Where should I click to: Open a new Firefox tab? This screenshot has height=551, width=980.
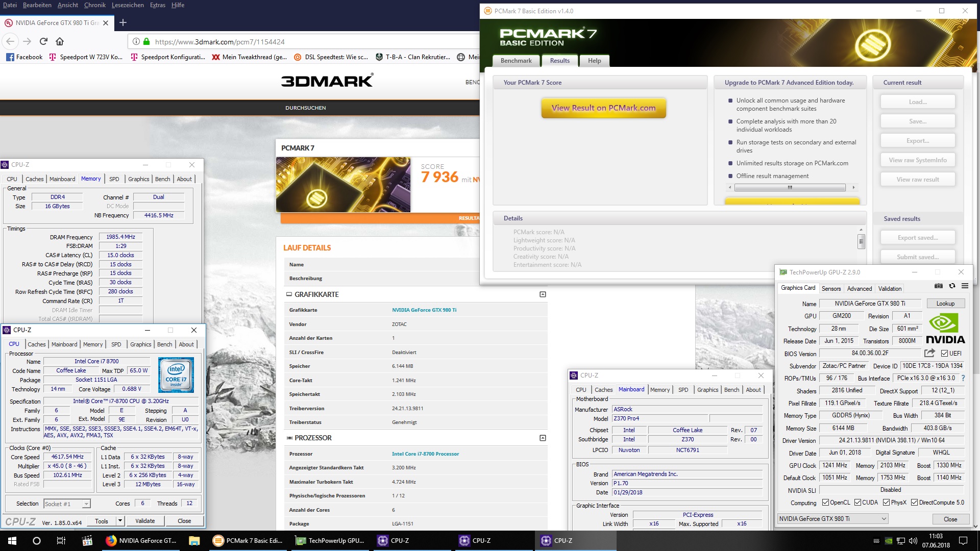122,22
